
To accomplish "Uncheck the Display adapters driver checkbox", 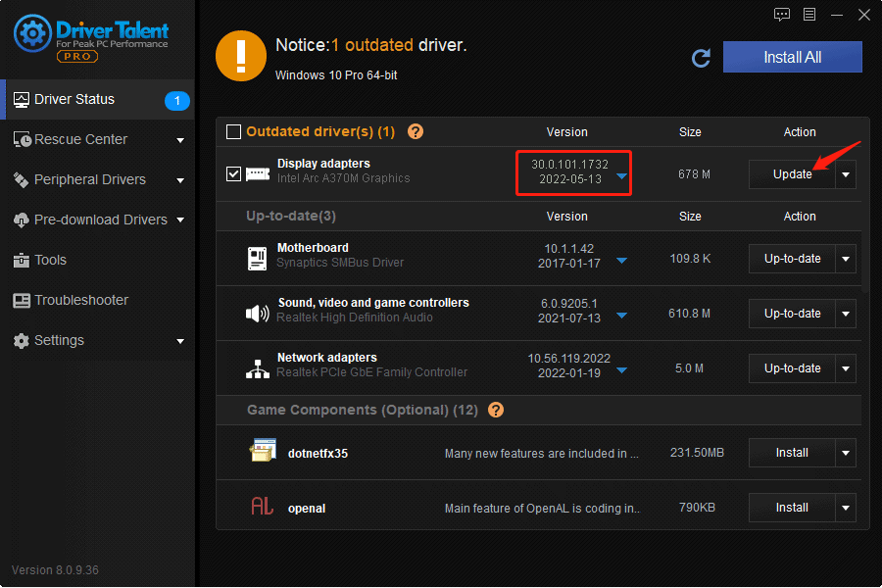I will [x=233, y=173].
